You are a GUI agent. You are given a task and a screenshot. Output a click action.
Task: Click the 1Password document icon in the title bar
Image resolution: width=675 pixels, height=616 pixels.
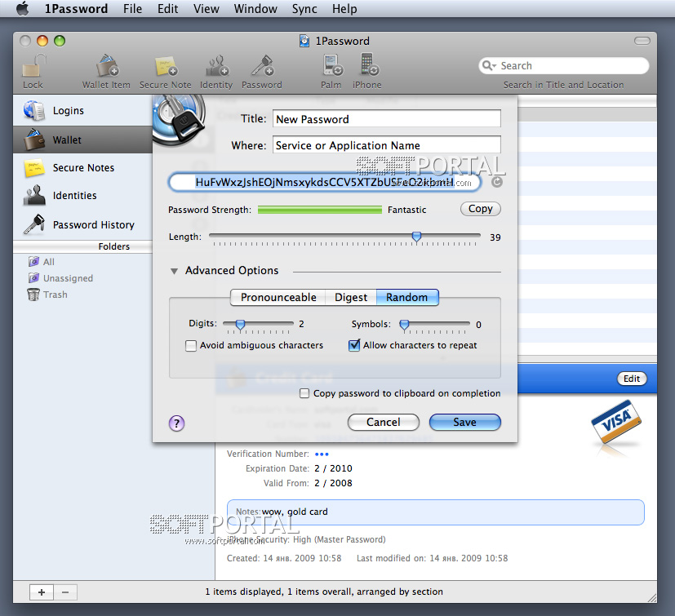click(304, 41)
